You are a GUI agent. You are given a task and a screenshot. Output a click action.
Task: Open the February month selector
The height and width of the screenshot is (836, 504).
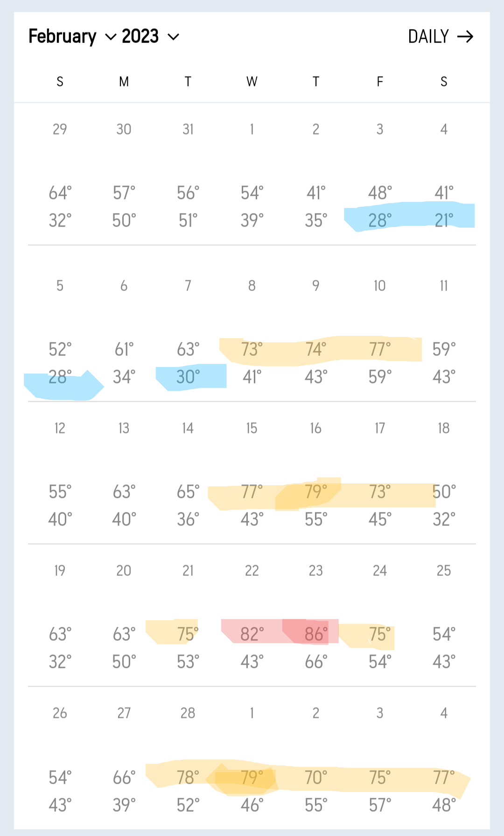(x=63, y=36)
